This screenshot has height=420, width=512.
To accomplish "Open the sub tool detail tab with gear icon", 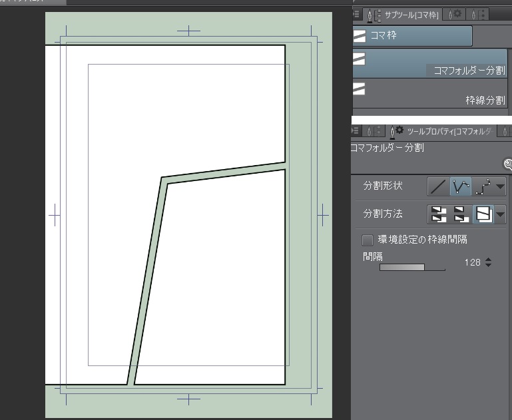I will pyautogui.click(x=455, y=15).
